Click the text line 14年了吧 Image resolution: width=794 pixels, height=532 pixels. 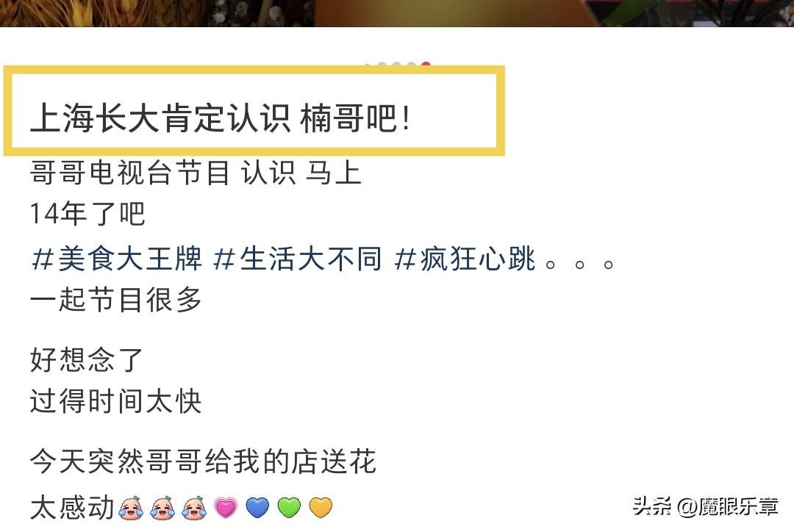pos(87,213)
